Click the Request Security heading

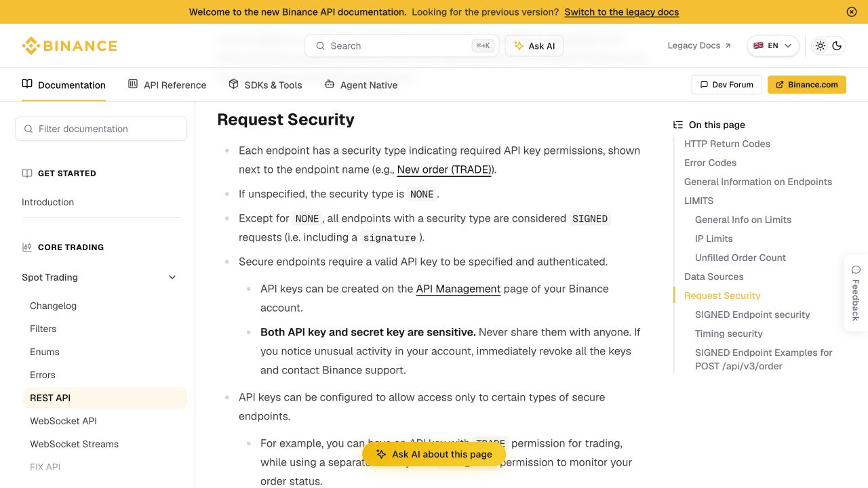[285, 119]
